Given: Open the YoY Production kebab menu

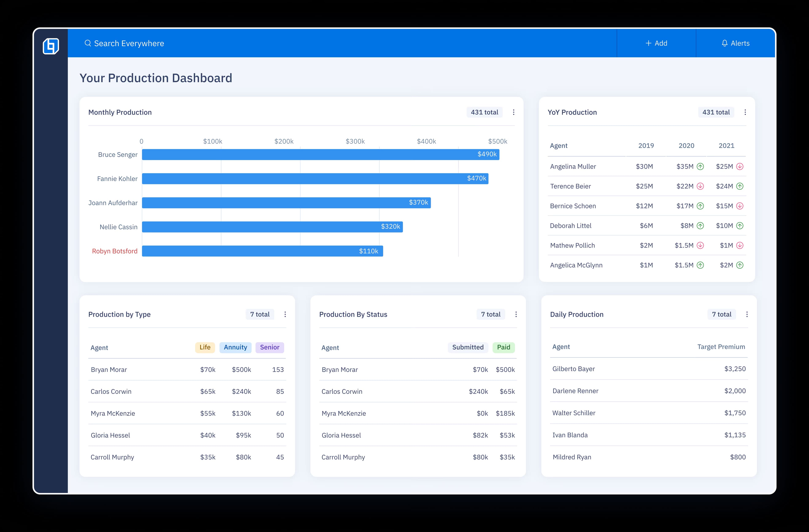Looking at the screenshot, I should [x=745, y=112].
